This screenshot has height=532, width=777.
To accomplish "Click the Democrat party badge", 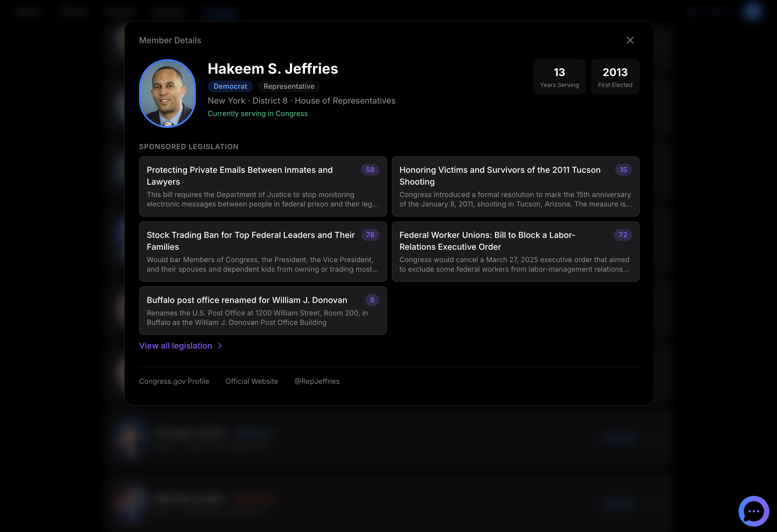I will [x=230, y=86].
